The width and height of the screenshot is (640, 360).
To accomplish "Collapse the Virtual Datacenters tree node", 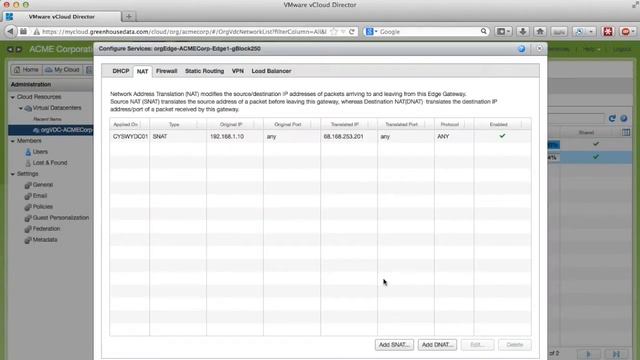I will coord(20,108).
